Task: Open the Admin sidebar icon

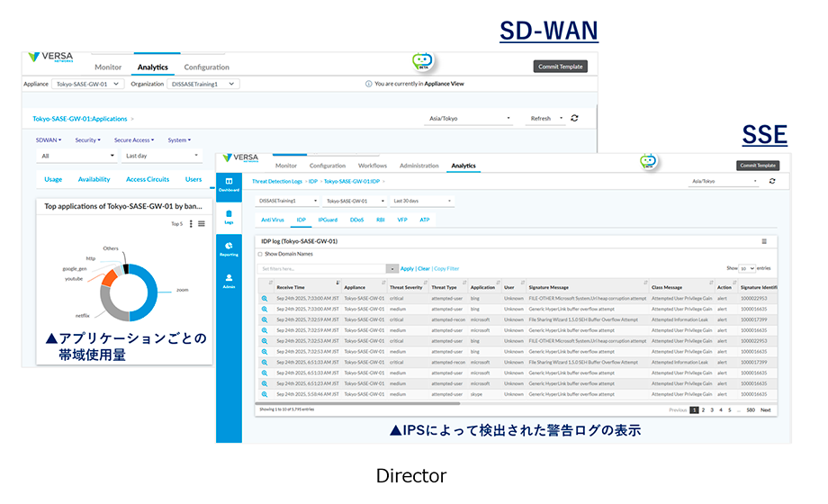Action: click(x=229, y=281)
